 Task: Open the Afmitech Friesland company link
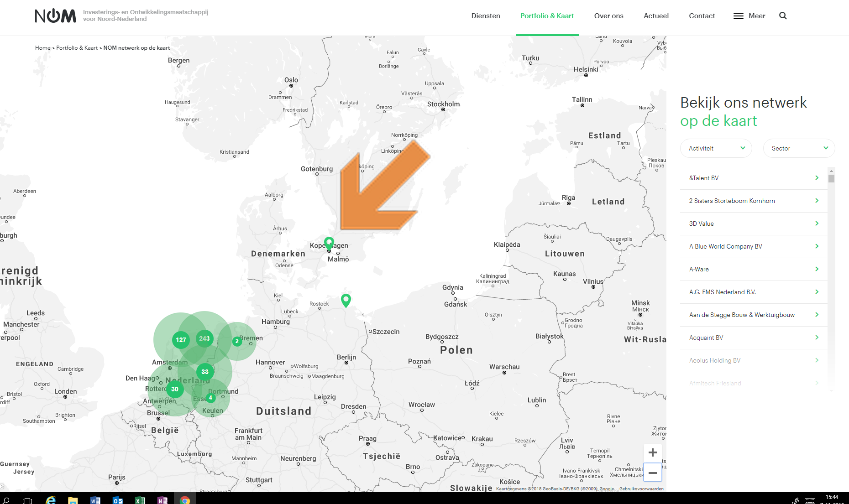click(x=715, y=383)
